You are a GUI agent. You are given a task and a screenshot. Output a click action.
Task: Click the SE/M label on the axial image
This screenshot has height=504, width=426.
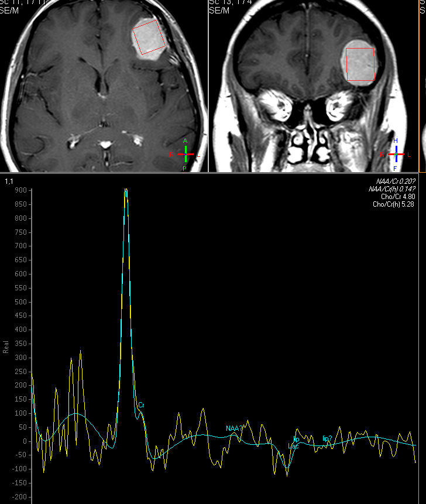pyautogui.click(x=8, y=11)
